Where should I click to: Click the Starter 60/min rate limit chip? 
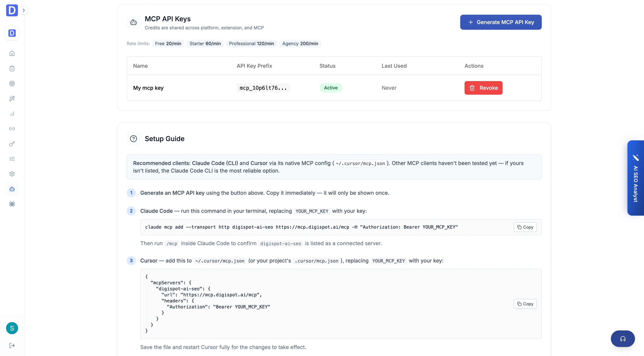click(205, 43)
